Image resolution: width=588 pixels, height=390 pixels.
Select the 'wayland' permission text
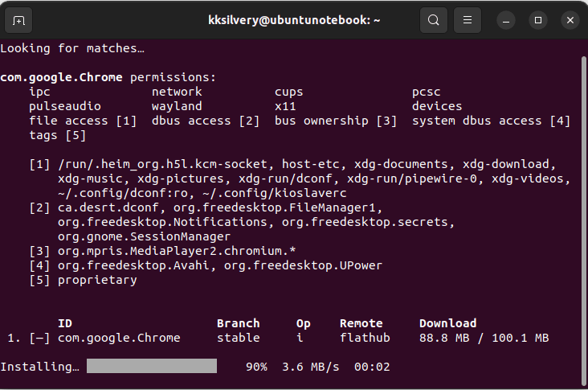click(x=177, y=106)
